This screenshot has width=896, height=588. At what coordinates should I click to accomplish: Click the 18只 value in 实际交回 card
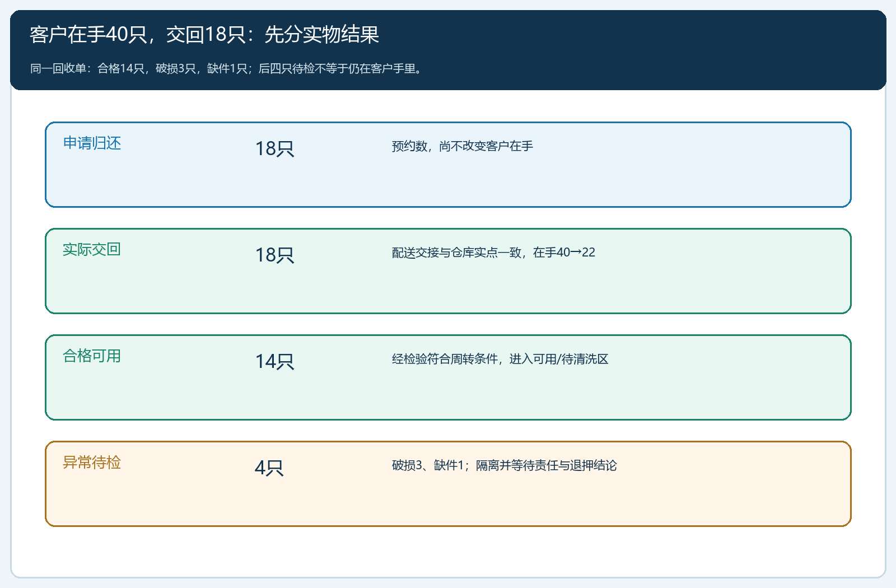(x=274, y=255)
